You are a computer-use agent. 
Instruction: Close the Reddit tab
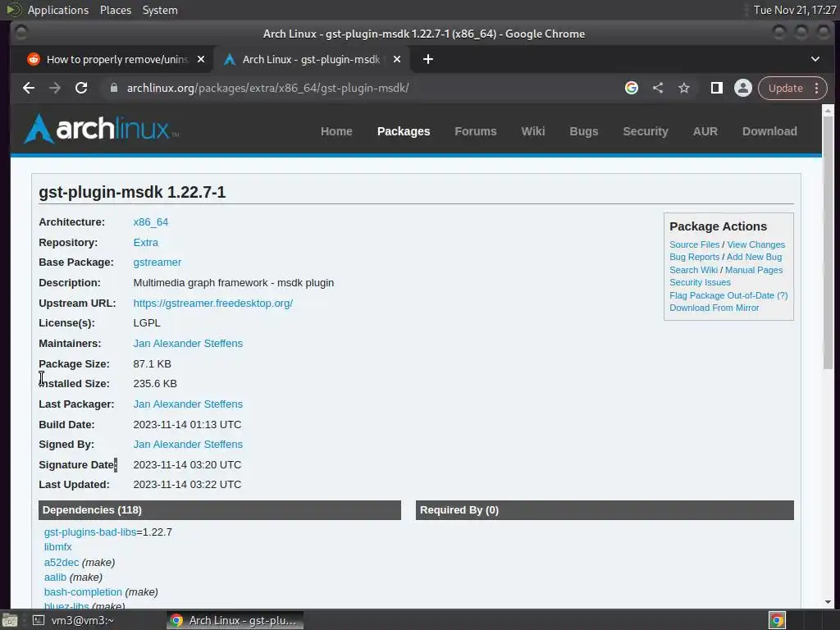pyautogui.click(x=201, y=59)
